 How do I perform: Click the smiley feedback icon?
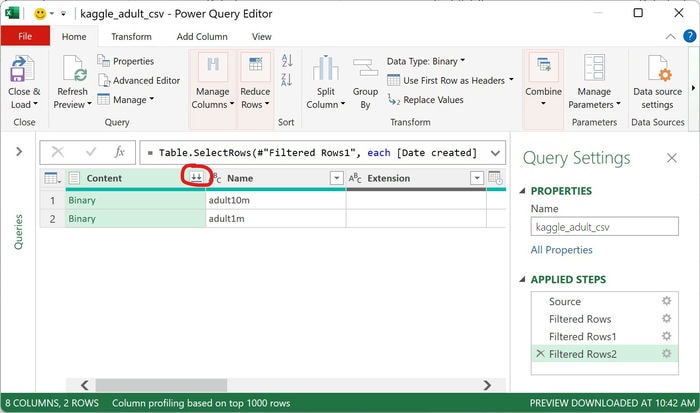40,13
